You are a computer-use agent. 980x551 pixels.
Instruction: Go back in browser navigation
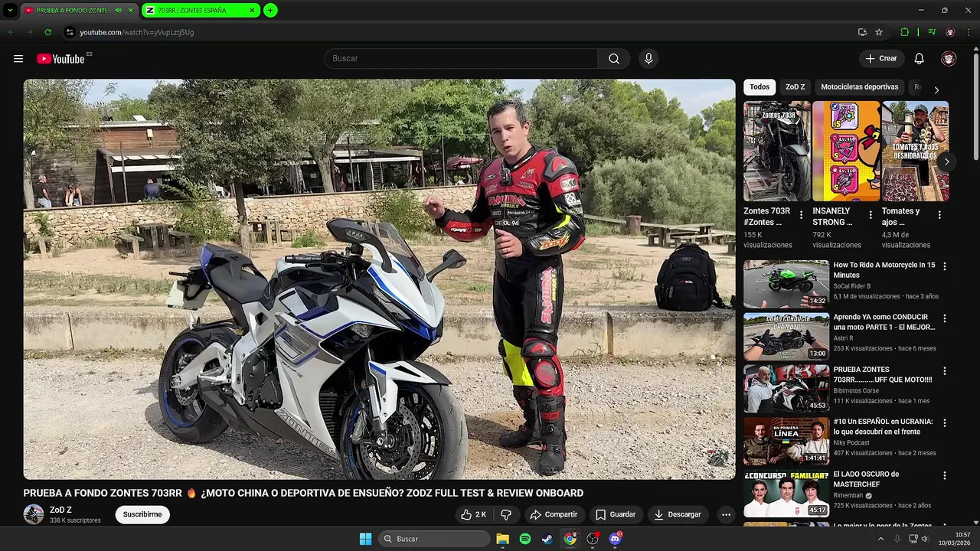[11, 32]
